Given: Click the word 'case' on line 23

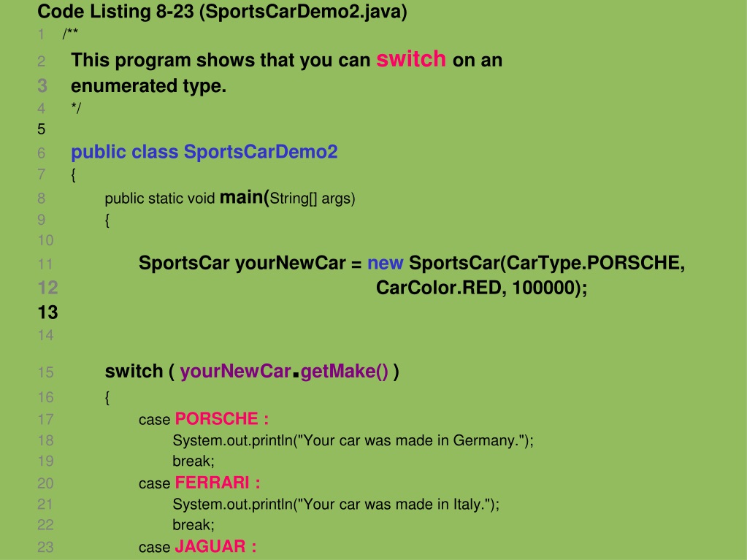Looking at the screenshot, I should [x=154, y=547].
